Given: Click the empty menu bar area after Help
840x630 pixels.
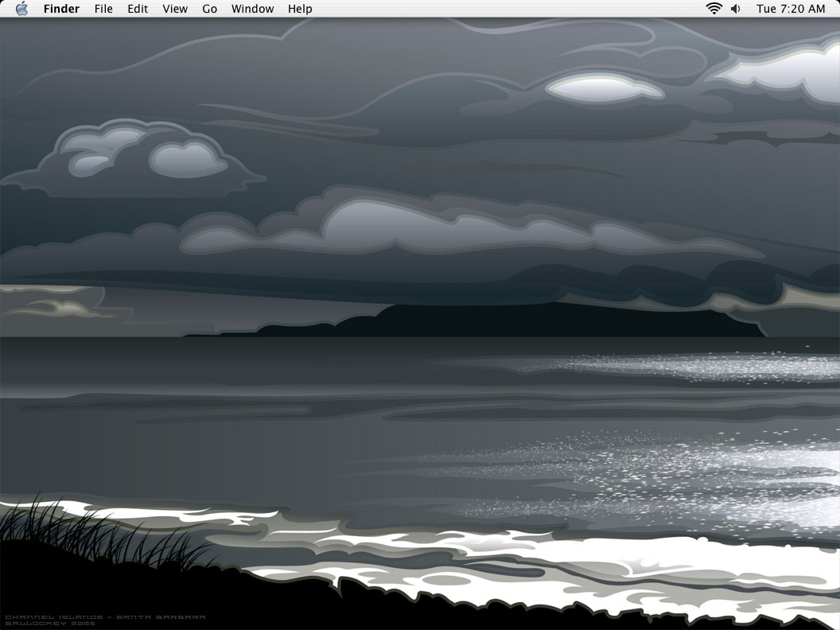Looking at the screenshot, I should 509,9.
